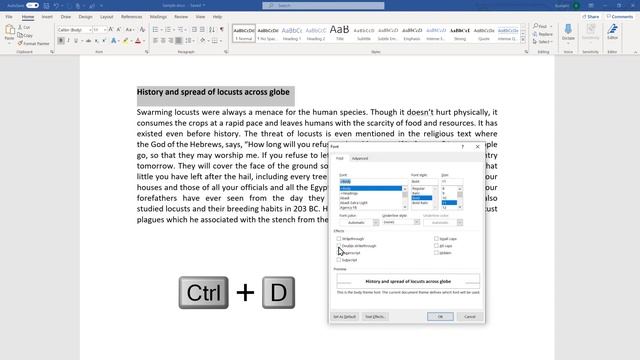Decrease font size with shrink icon
Screen dimensions: 640x360
(x=119, y=30)
